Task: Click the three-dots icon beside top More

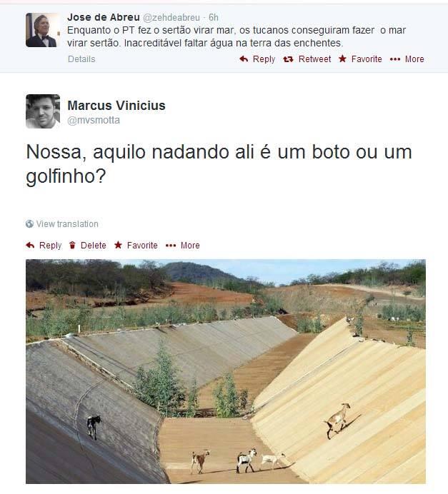Action: click(395, 59)
